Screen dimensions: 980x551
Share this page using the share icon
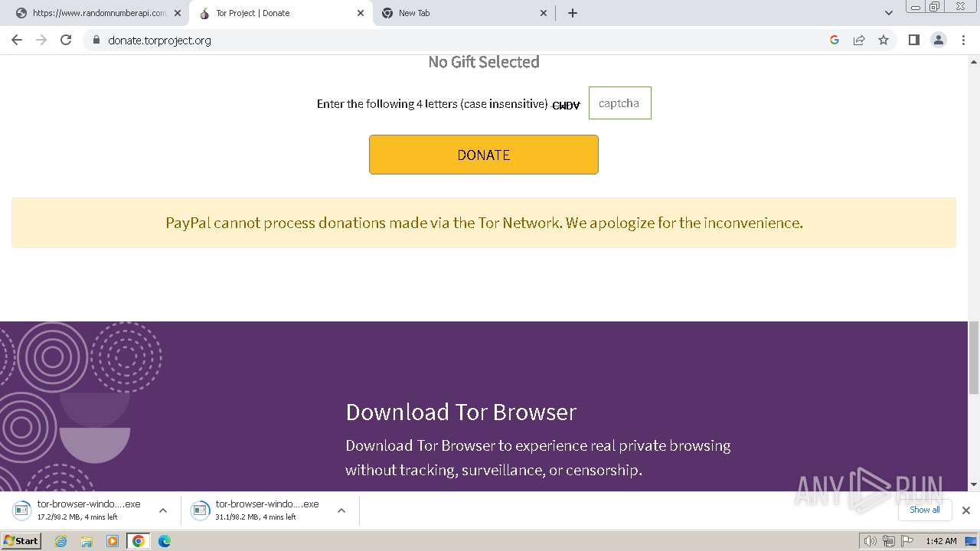tap(859, 40)
